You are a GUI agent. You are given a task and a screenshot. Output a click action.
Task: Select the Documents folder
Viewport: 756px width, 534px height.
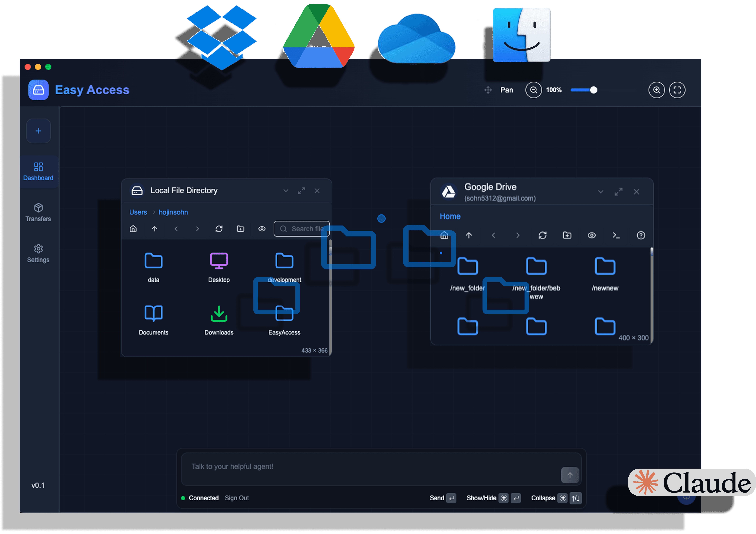153,320
